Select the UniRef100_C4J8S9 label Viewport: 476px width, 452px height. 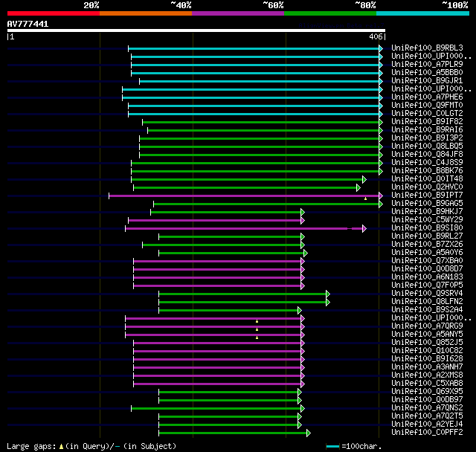pos(427,163)
